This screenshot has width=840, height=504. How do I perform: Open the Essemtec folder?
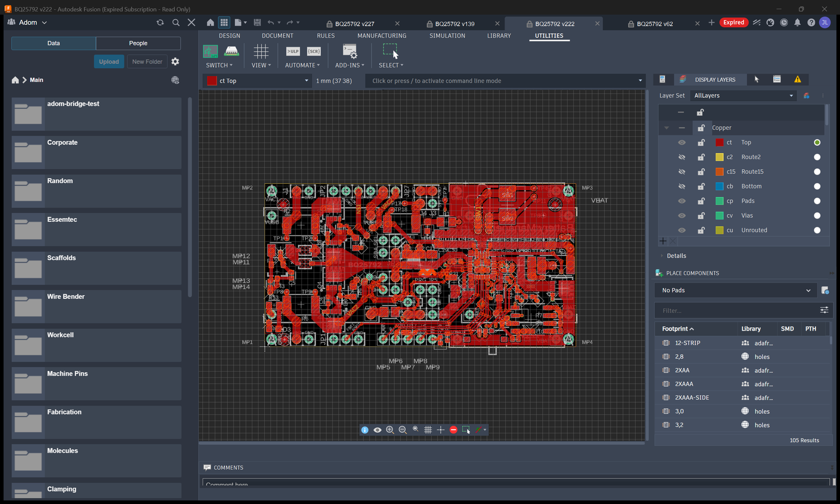point(96,229)
